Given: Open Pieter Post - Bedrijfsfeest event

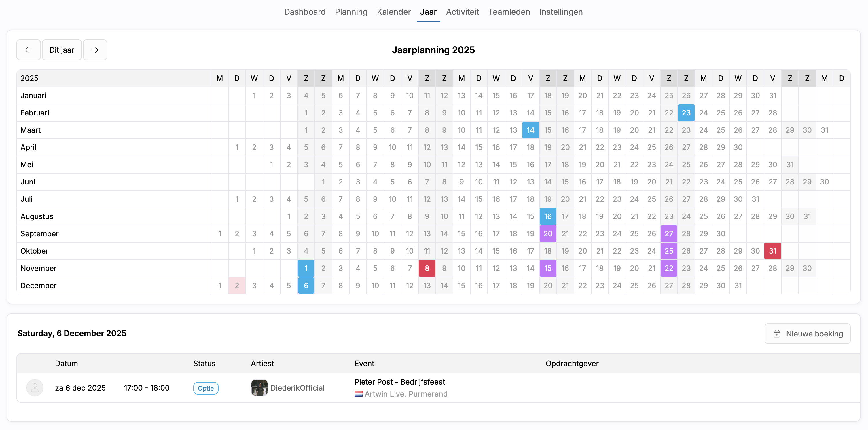Looking at the screenshot, I should pos(399,382).
